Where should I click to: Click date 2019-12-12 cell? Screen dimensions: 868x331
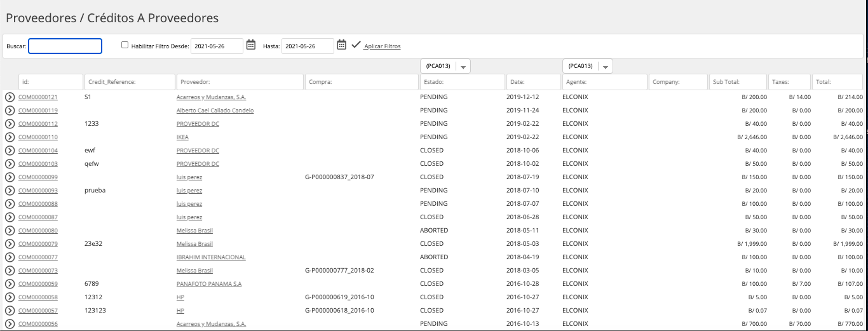pos(522,97)
